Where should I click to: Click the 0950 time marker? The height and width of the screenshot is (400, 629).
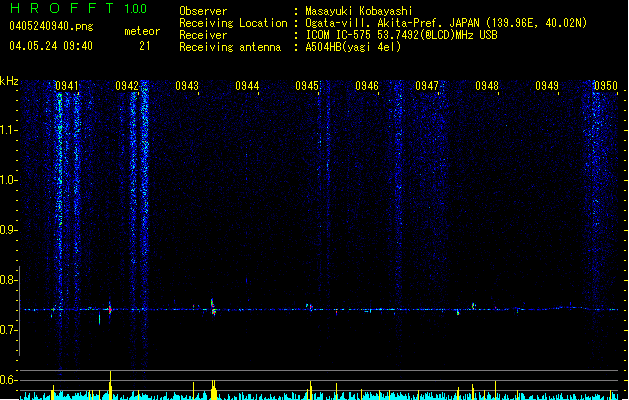(x=606, y=86)
